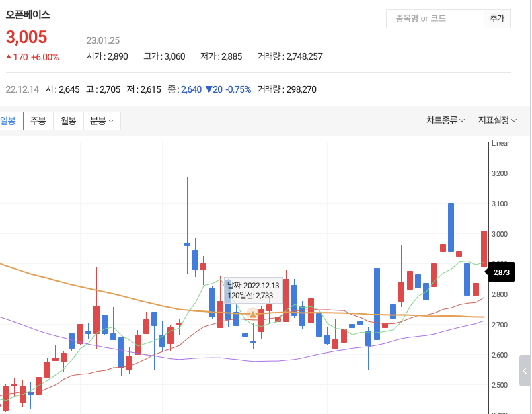Click the current price 3,005
Image resolution: width=532 pixels, height=414 pixels.
tap(26, 37)
